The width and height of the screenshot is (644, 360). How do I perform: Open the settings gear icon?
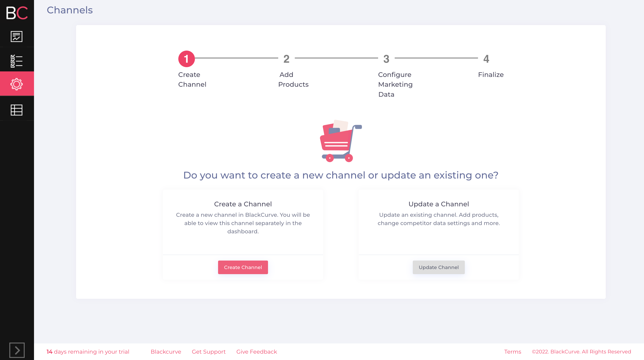pos(17,84)
